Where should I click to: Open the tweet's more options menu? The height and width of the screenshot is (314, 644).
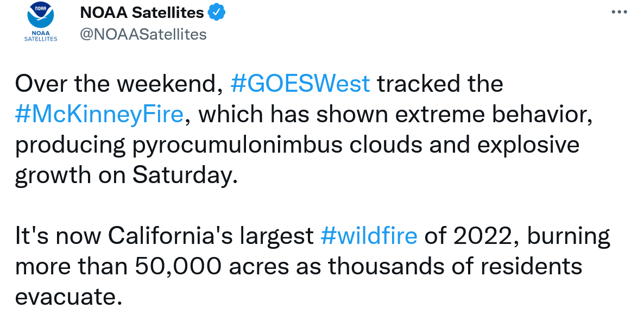(619, 12)
